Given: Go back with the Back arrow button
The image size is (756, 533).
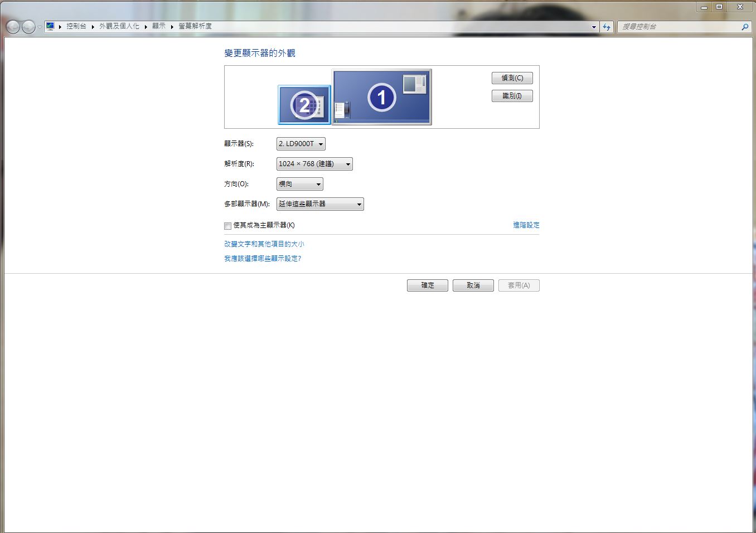Looking at the screenshot, I should click(13, 27).
